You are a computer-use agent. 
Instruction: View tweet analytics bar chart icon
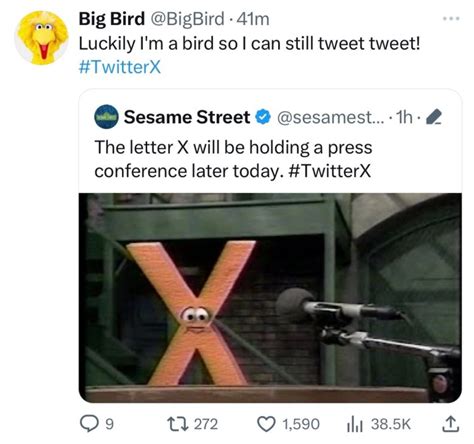(355, 425)
